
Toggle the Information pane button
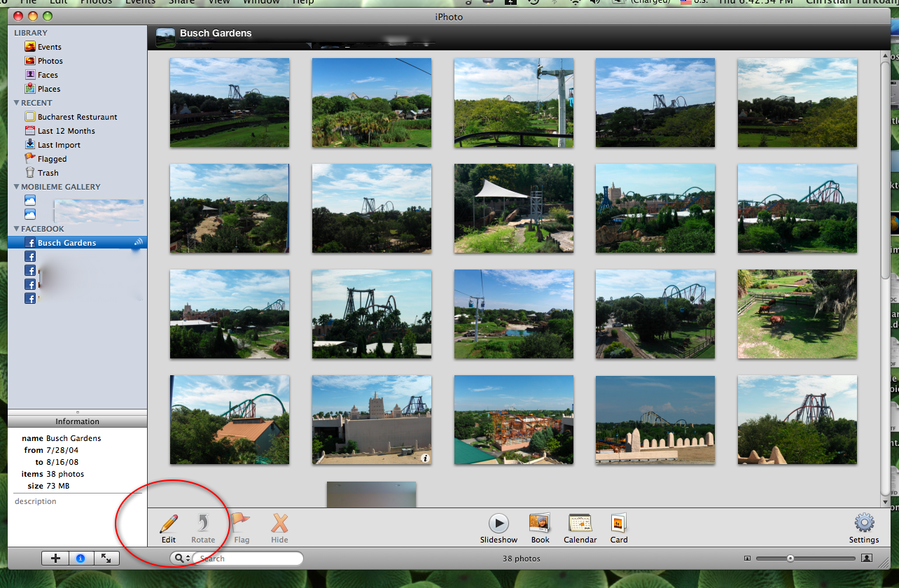(81, 559)
